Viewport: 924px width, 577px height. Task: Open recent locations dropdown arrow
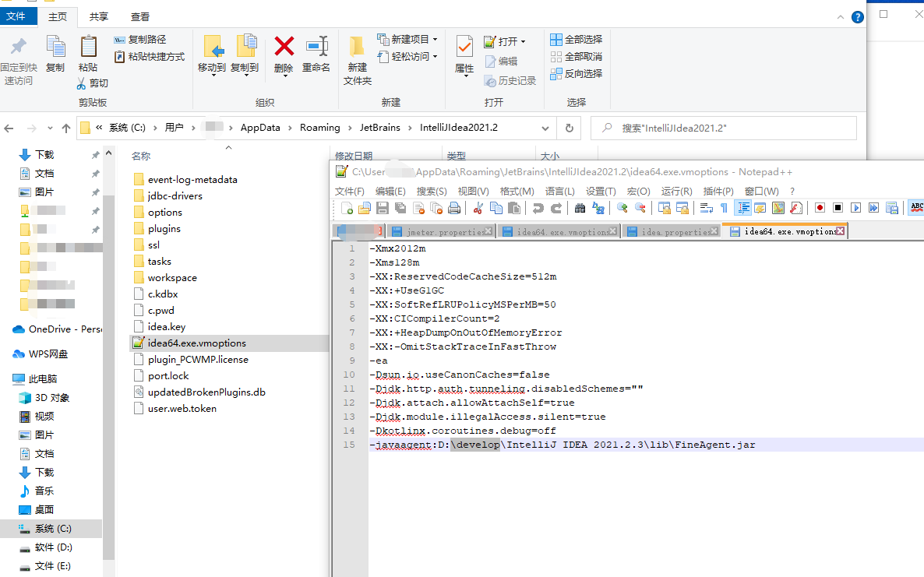coord(50,128)
